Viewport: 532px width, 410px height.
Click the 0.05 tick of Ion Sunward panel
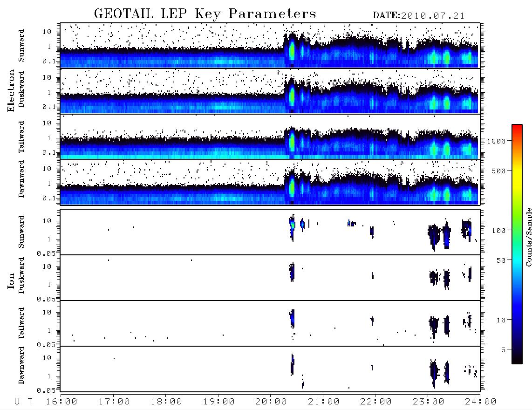point(46,253)
